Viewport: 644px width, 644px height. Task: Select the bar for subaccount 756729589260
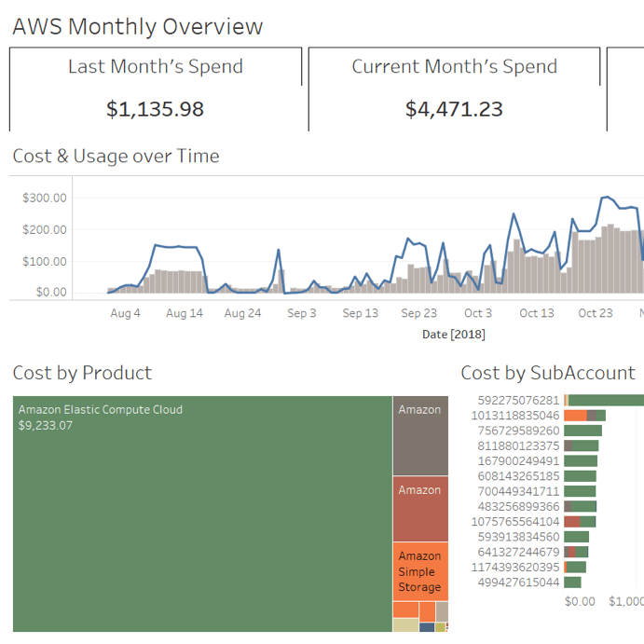[x=583, y=431]
